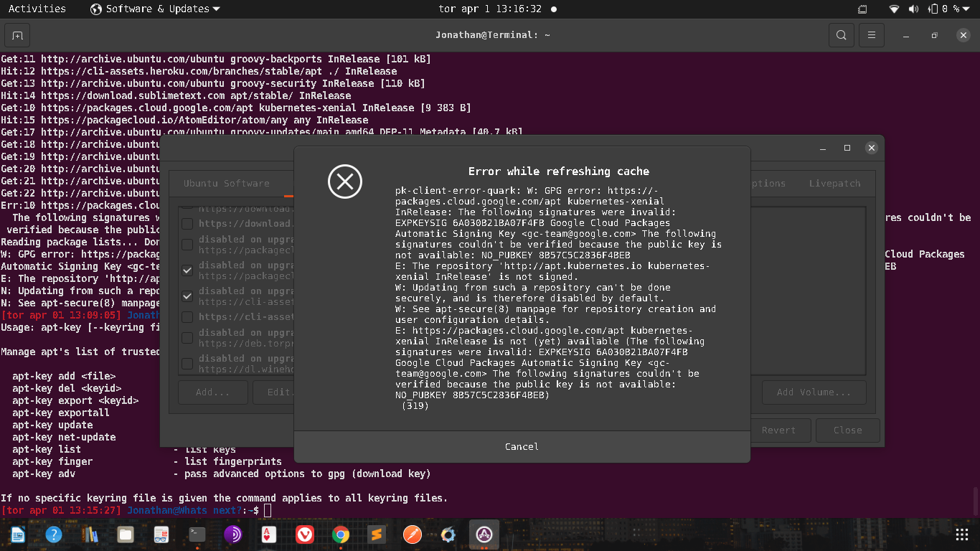Show all applications grid

tap(962, 534)
